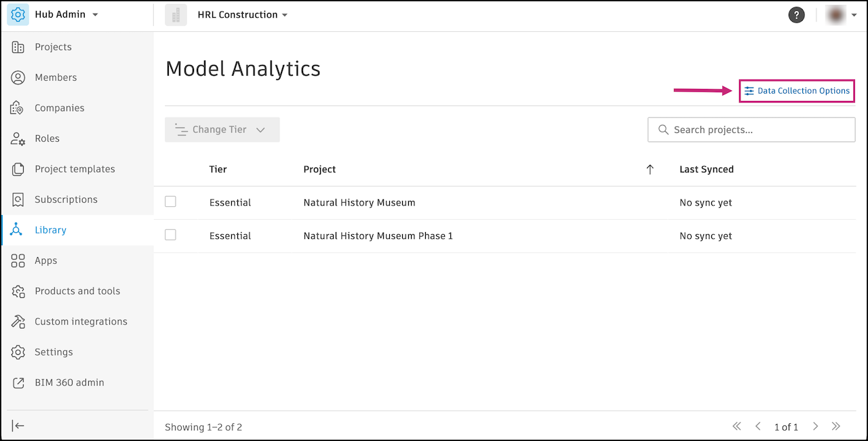Sort by Last Synced column
Screen dimensions: 868x441
[707, 169]
